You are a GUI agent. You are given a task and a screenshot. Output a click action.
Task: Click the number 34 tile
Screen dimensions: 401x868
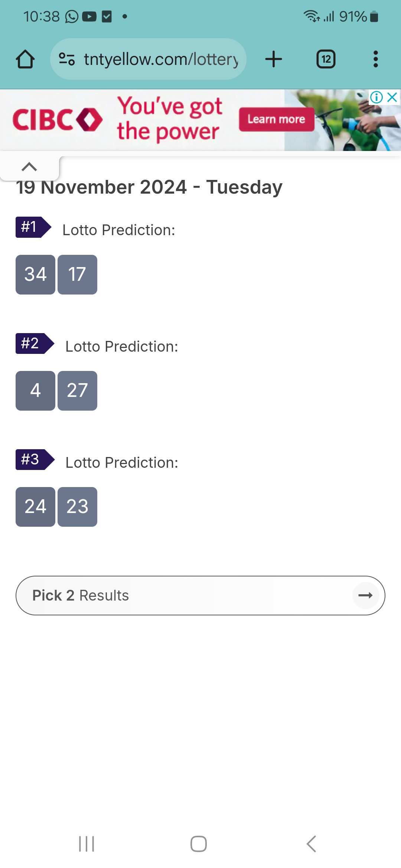[35, 274]
